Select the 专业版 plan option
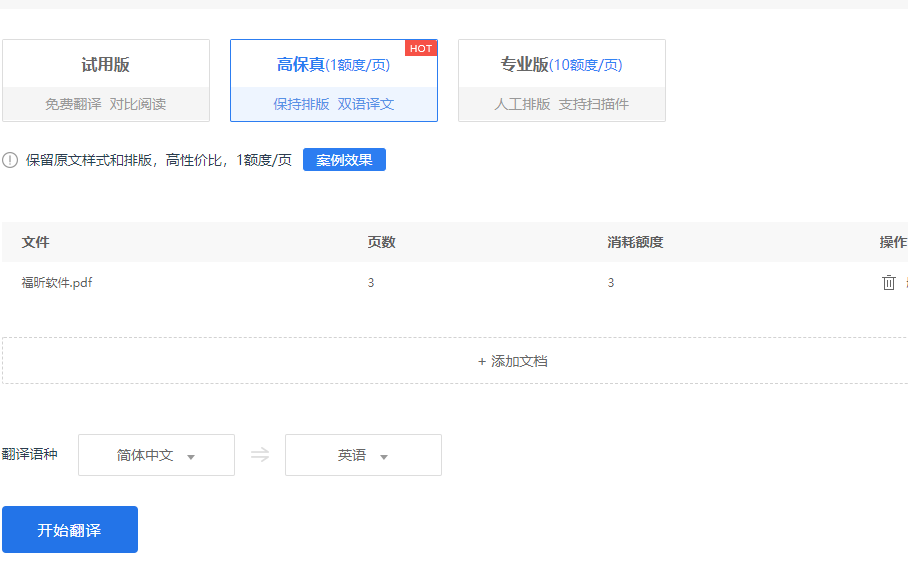This screenshot has height=576, width=908. point(561,80)
